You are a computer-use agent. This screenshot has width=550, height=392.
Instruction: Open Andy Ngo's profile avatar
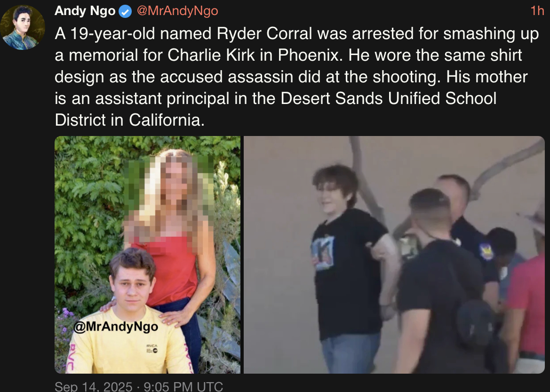coord(23,27)
